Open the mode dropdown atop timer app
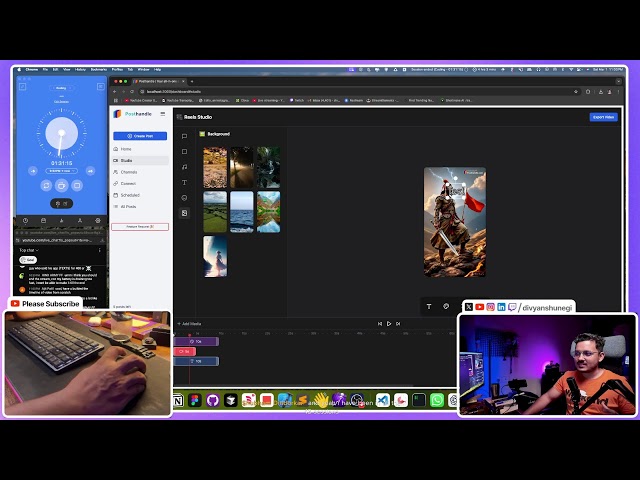Image resolution: width=640 pixels, height=480 pixels. pos(62,88)
